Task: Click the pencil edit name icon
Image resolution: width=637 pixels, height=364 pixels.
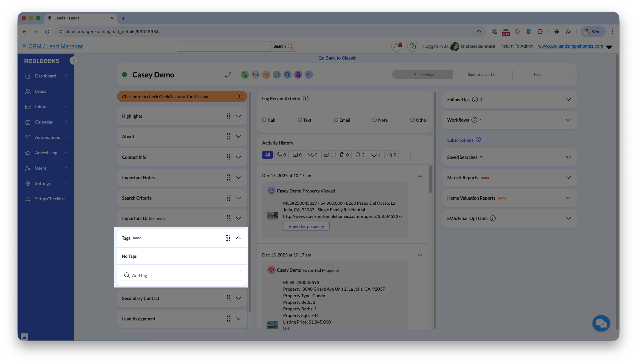Action: coord(228,75)
